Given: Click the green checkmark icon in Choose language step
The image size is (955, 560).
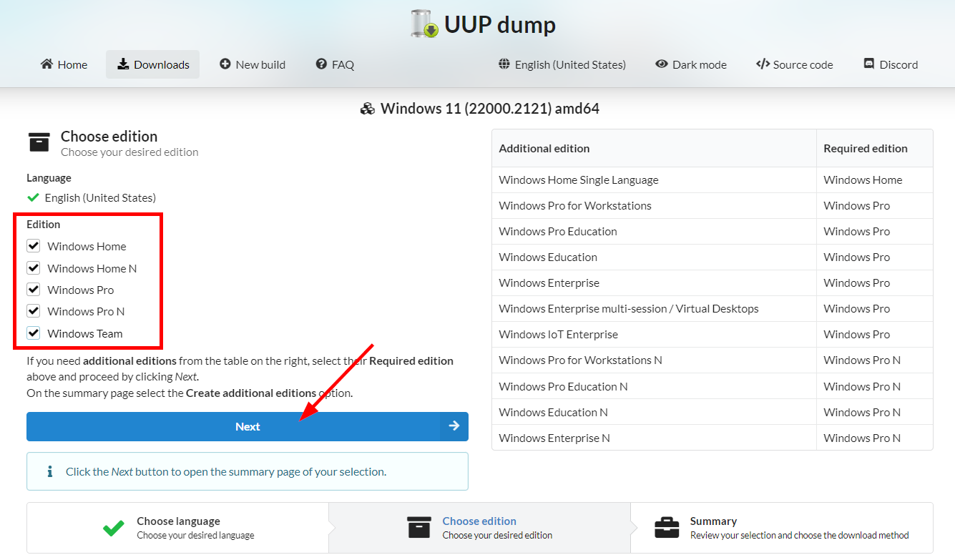Looking at the screenshot, I should tap(114, 529).
